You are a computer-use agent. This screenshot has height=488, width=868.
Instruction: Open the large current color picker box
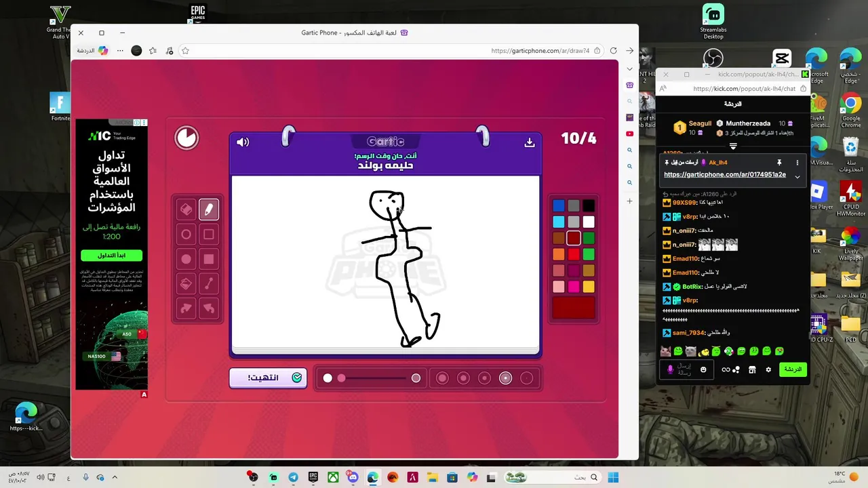tap(574, 308)
